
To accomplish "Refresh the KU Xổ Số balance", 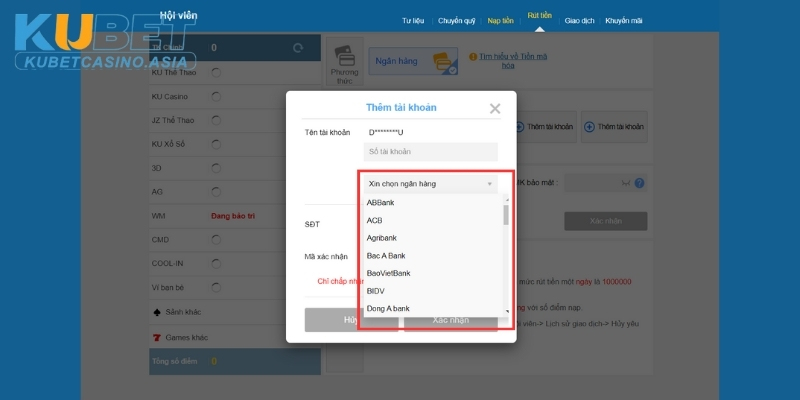I will tap(216, 144).
